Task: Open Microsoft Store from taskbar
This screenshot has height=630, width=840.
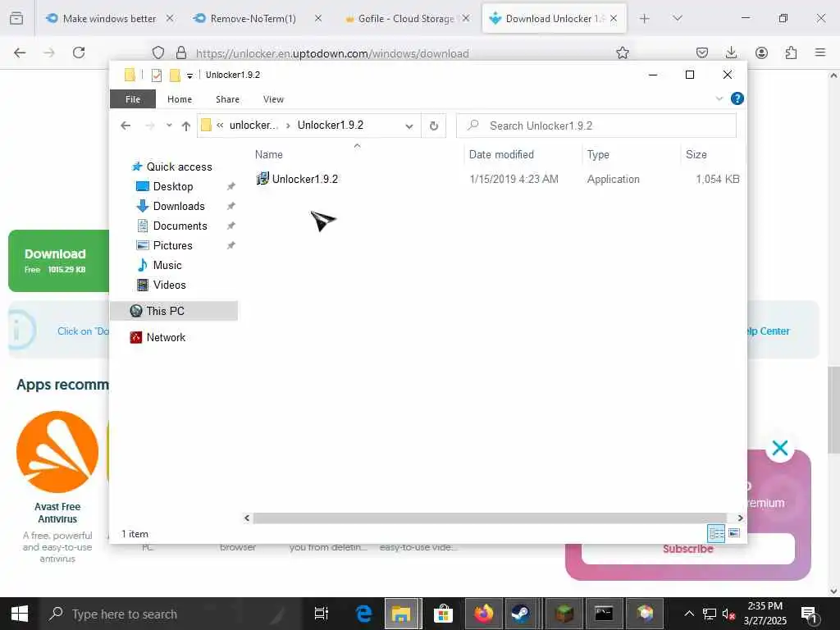Action: (x=443, y=614)
